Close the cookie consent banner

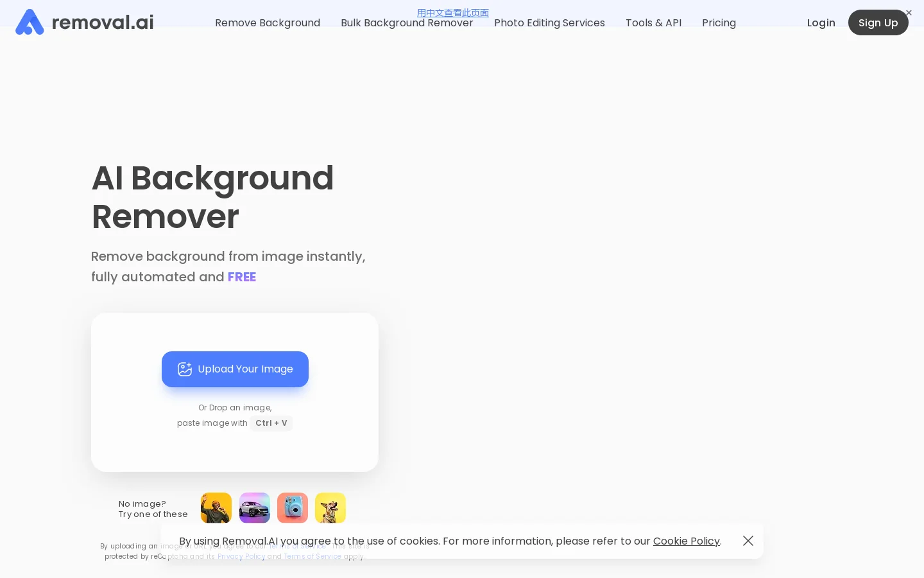tap(748, 541)
